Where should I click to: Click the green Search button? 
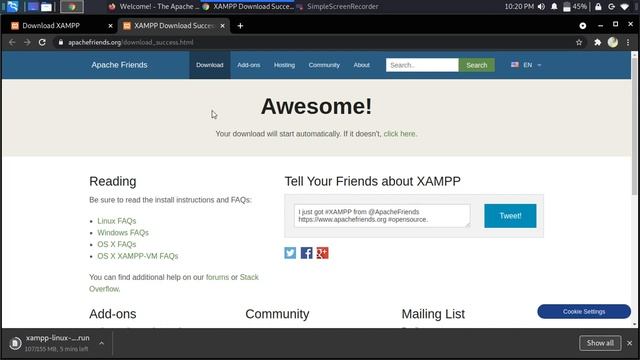click(477, 65)
